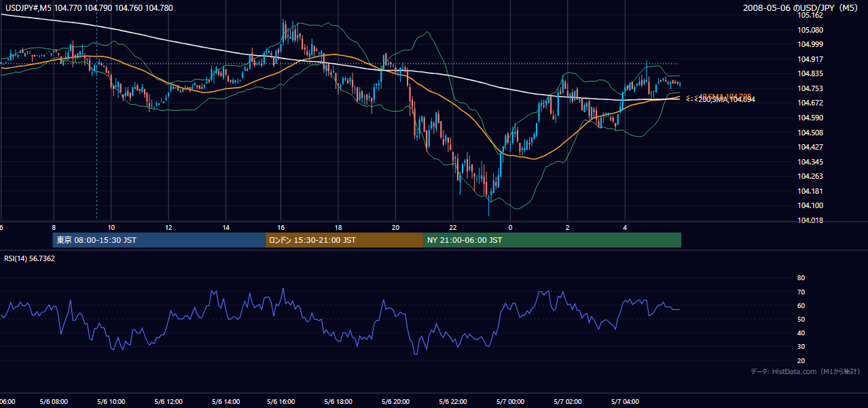This screenshot has width=868, height=408.
Task: Click the RSI 50 level label
Action: click(x=801, y=319)
